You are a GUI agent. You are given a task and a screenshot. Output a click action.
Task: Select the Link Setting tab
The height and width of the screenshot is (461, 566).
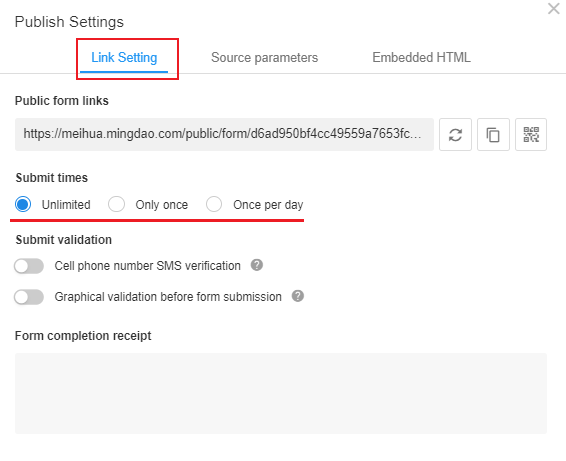124,58
